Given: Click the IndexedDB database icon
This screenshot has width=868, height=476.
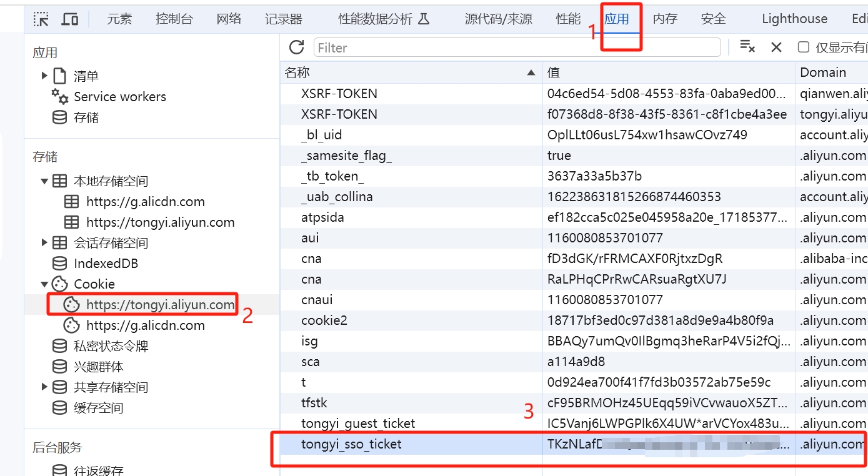Looking at the screenshot, I should [x=59, y=263].
